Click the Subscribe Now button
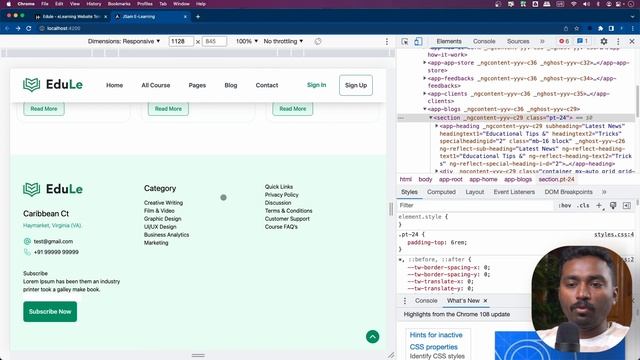The height and width of the screenshot is (360, 640). coord(50,311)
